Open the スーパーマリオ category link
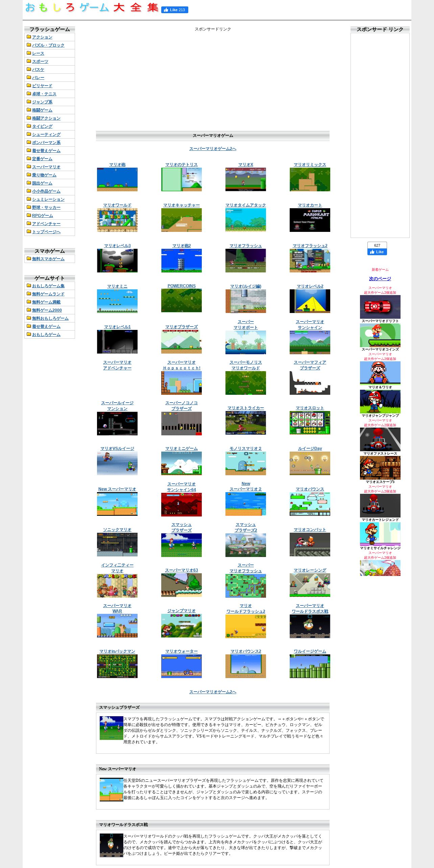Screen dimensions: 434x868 pyautogui.click(x=46, y=167)
